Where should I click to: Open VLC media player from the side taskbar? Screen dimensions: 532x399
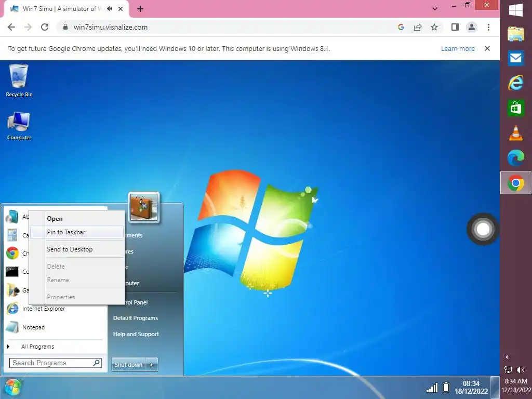[516, 133]
